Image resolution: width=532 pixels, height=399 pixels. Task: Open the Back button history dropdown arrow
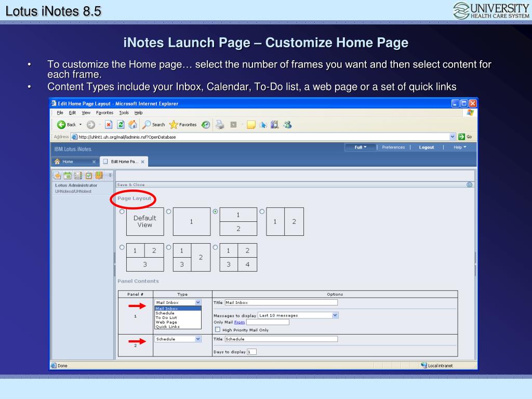(x=81, y=125)
